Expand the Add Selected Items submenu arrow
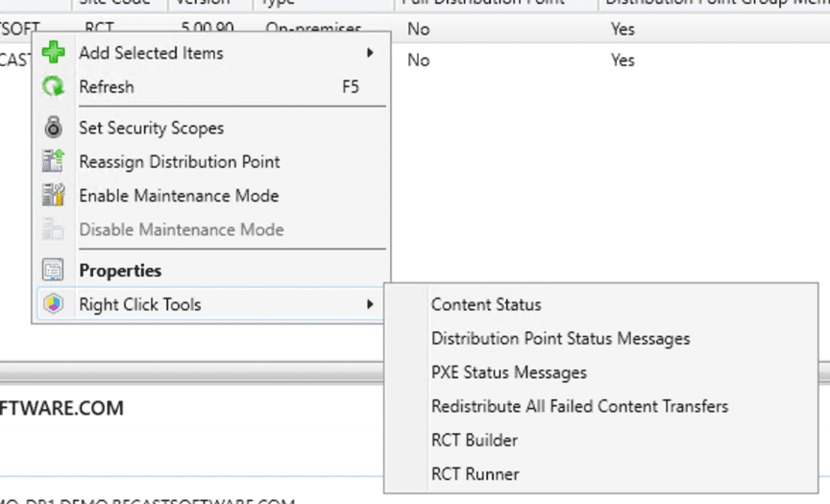Screen dimensions: 830x504 (371, 53)
